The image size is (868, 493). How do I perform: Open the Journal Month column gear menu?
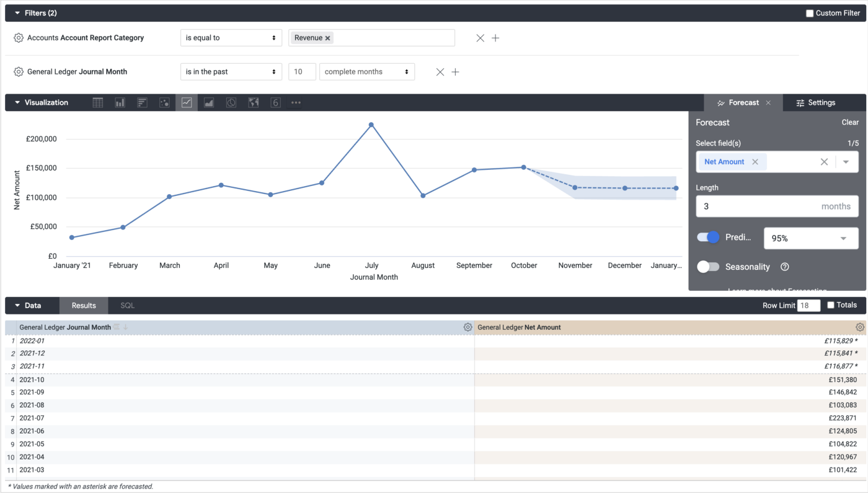point(467,327)
